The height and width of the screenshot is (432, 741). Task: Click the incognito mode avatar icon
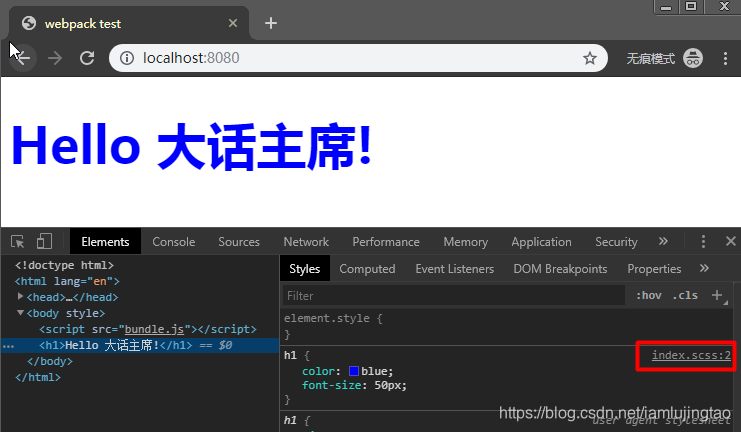tap(693, 59)
